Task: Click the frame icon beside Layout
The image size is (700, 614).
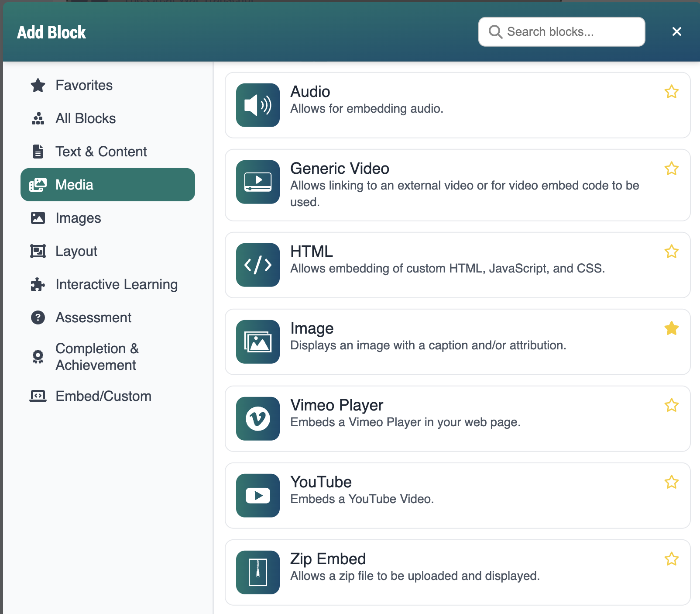Action: (38, 251)
